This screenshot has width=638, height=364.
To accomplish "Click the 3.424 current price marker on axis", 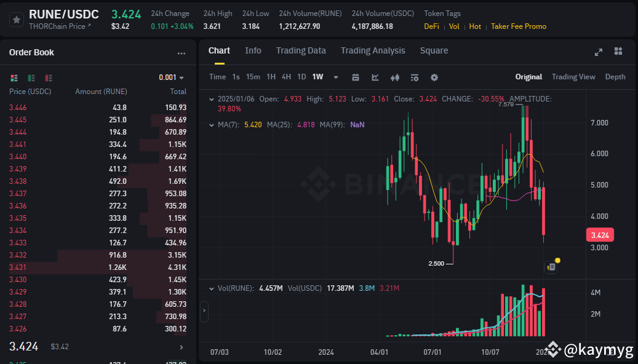I will (x=600, y=235).
